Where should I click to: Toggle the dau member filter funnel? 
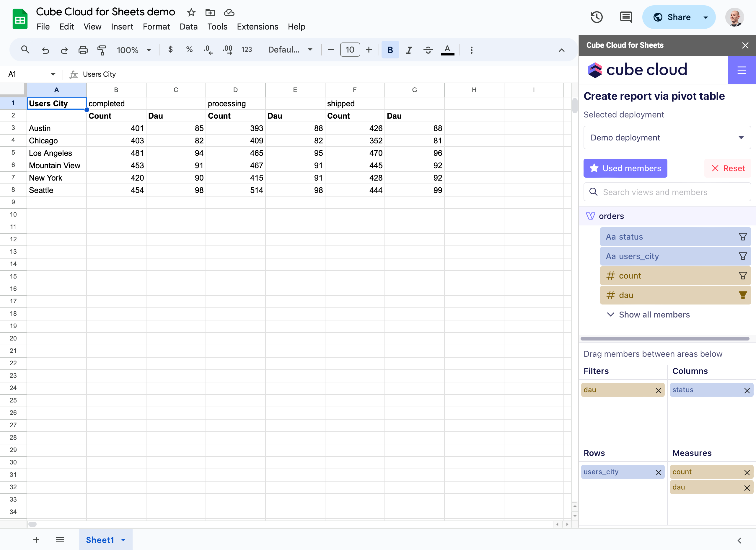743,295
